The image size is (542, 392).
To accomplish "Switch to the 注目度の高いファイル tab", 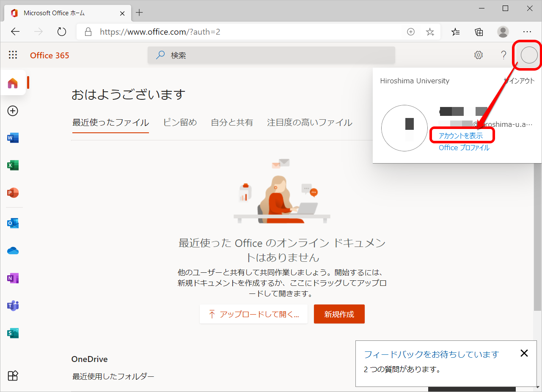I will (310, 123).
